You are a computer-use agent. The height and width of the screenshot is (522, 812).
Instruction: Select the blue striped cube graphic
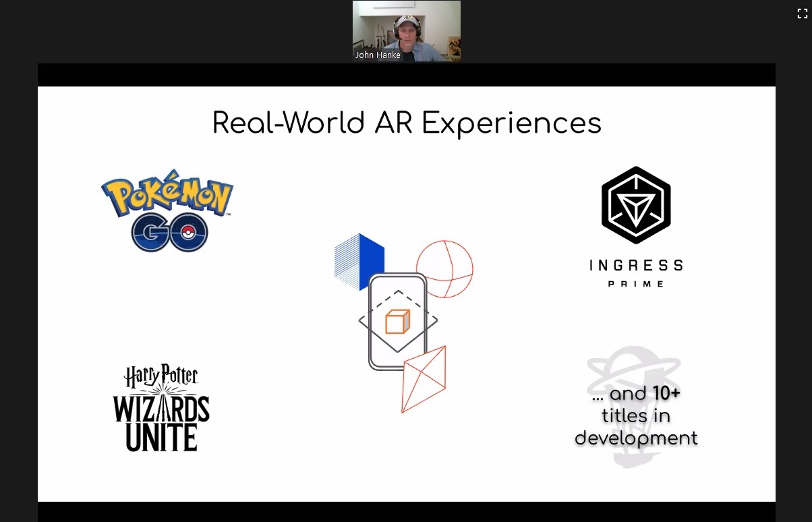359,261
